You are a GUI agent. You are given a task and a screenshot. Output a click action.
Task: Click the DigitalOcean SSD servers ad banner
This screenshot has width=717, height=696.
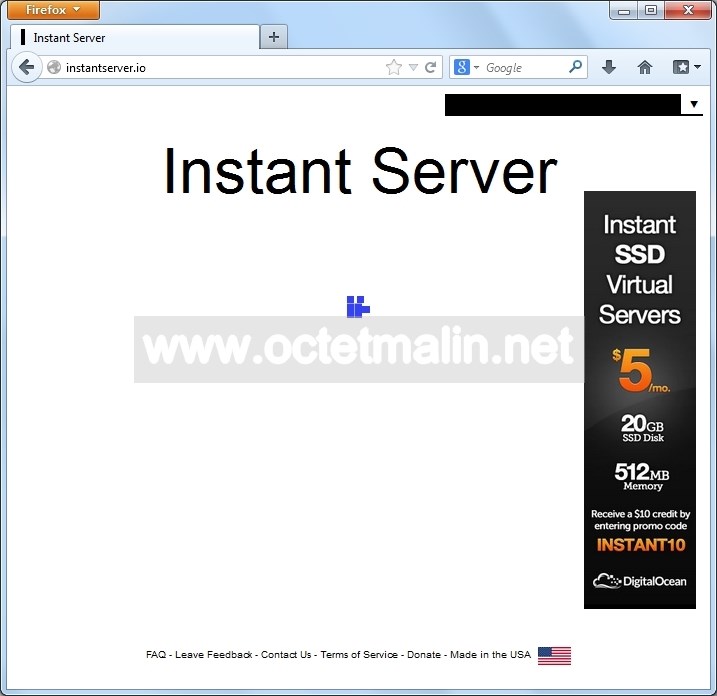(x=640, y=400)
